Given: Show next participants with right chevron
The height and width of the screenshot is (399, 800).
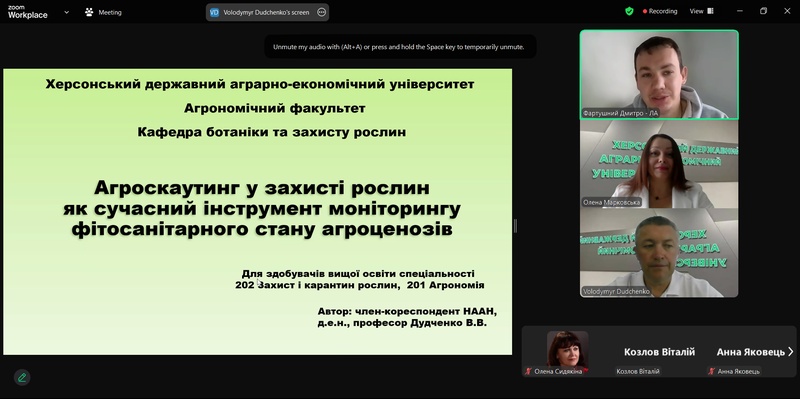Looking at the screenshot, I should click(791, 352).
